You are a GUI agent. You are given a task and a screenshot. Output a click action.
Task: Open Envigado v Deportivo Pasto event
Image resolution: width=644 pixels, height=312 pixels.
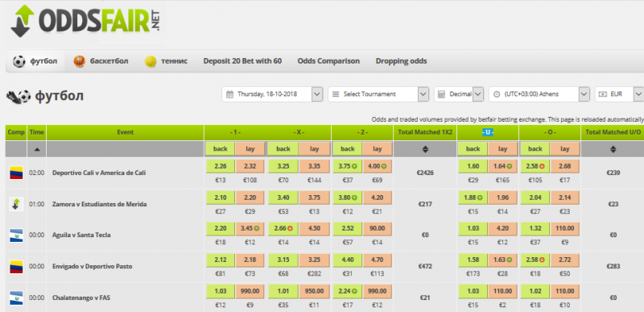click(x=93, y=266)
